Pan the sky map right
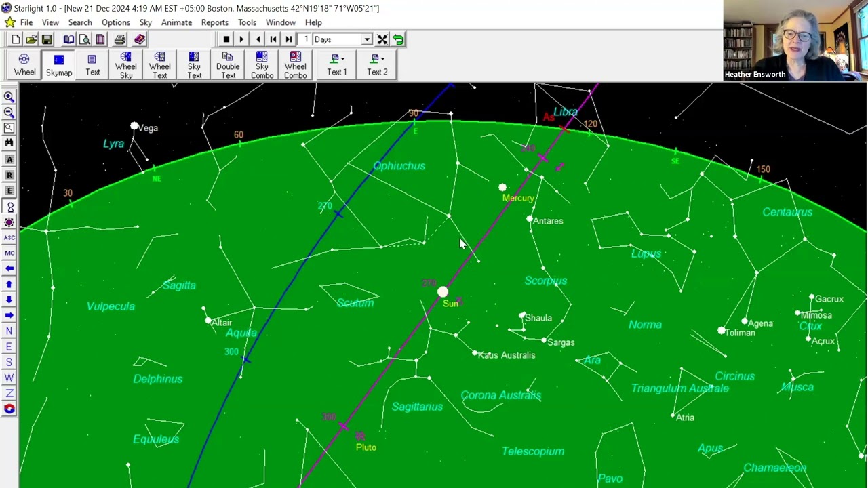 pyautogui.click(x=9, y=315)
